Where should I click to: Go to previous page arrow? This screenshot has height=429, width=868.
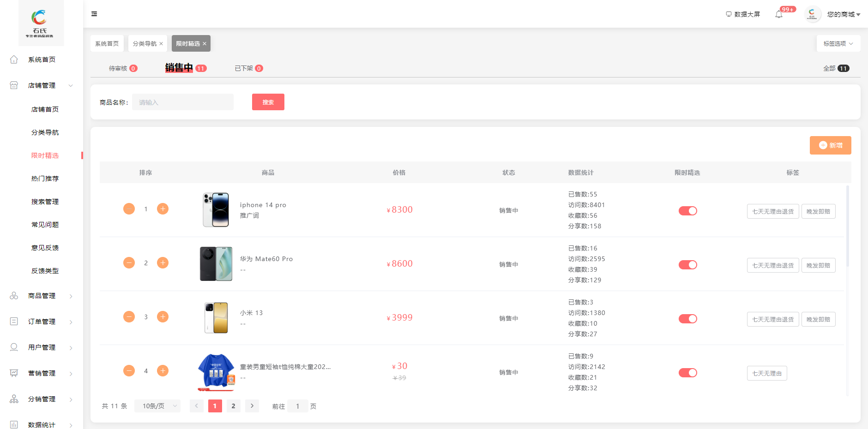pos(197,406)
